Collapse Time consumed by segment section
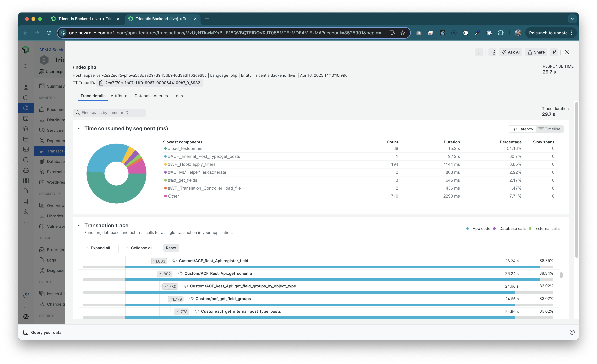The image size is (597, 364). (x=79, y=129)
